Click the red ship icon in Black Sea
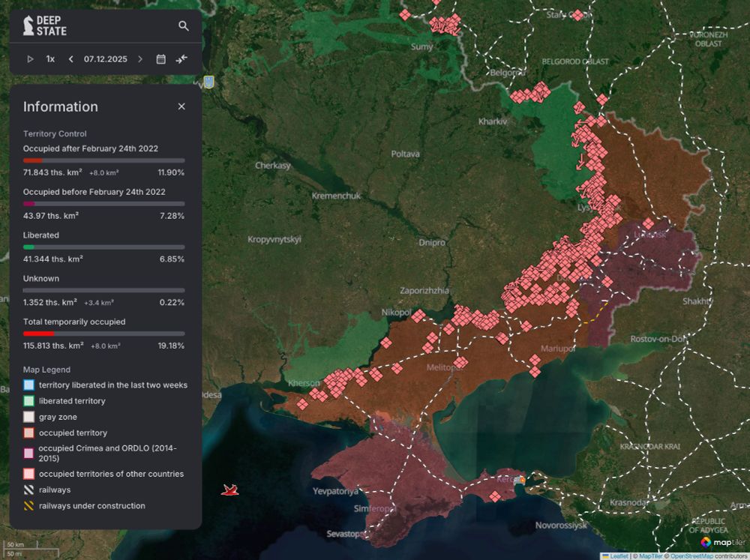The image size is (750, 560). tap(230, 490)
